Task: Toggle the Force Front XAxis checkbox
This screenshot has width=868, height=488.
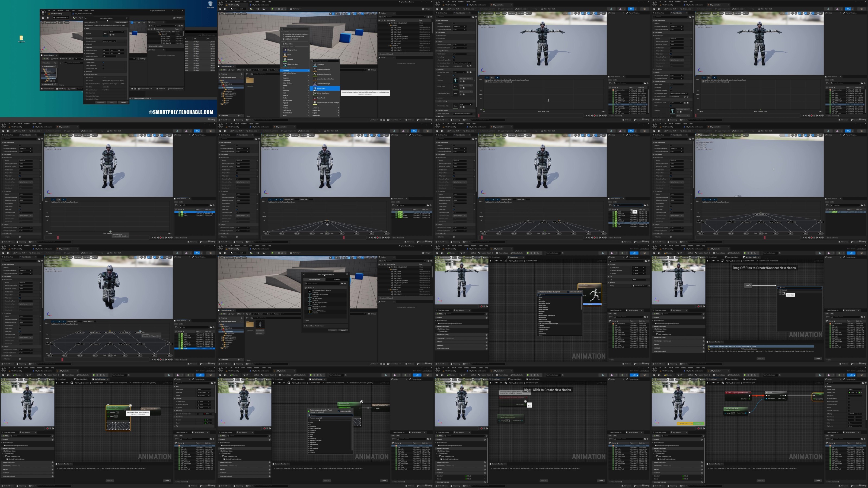Action: (103, 66)
